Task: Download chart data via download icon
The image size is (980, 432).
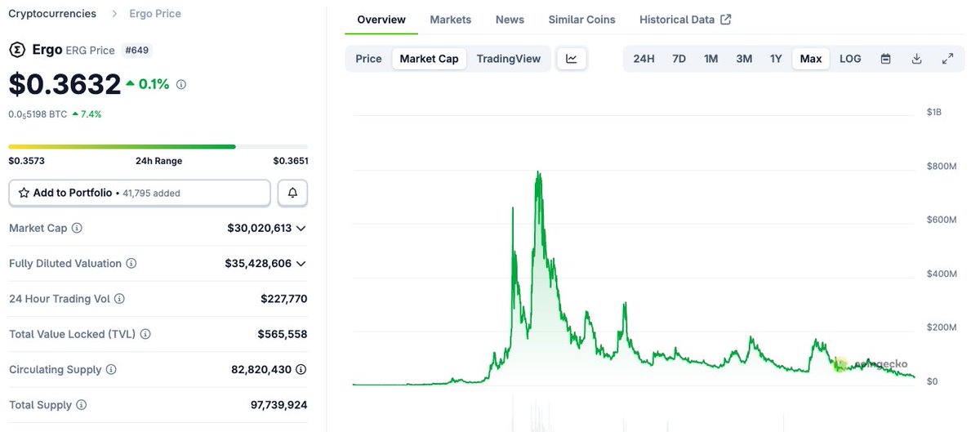Action: click(x=916, y=59)
